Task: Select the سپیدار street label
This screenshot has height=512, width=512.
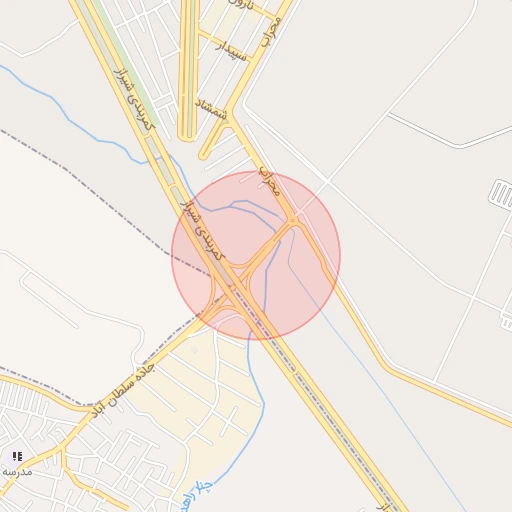Action: coord(232,51)
